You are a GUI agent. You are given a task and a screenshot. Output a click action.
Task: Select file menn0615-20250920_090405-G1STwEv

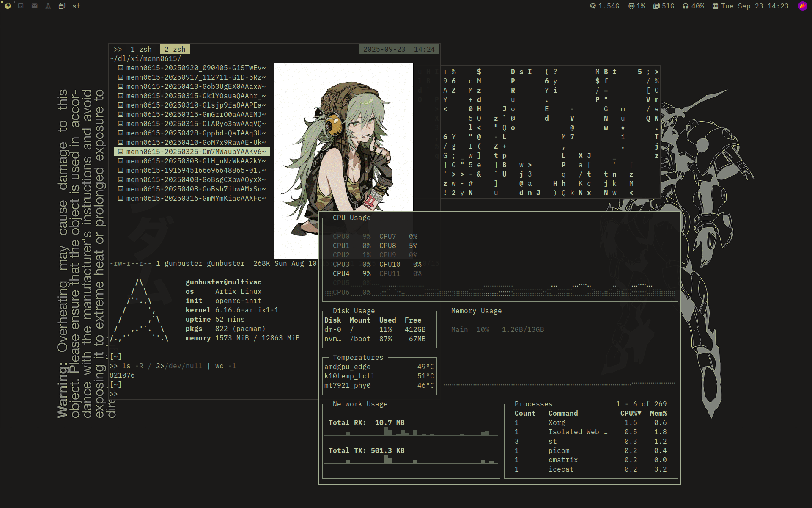196,68
